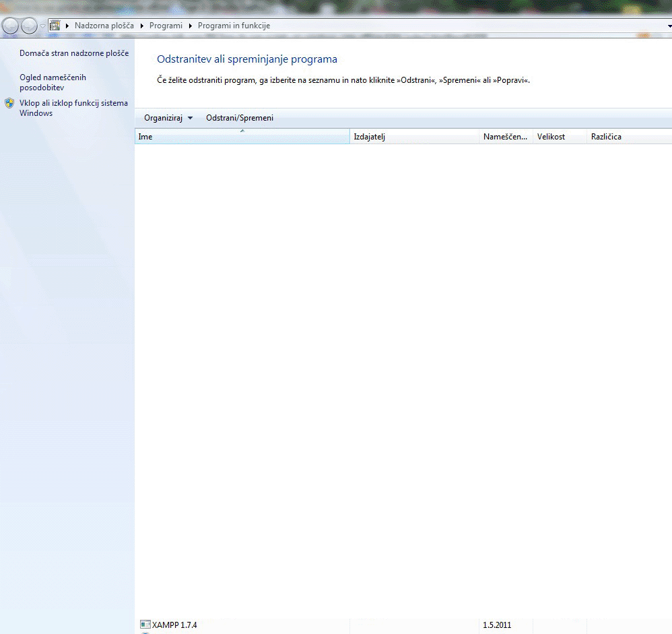Sort list by Ime column header
672x634 pixels.
click(x=242, y=137)
